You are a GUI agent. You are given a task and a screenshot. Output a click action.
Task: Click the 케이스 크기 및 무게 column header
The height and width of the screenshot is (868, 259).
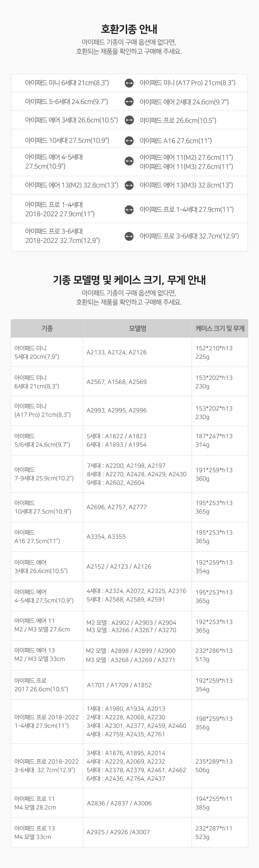point(220,328)
